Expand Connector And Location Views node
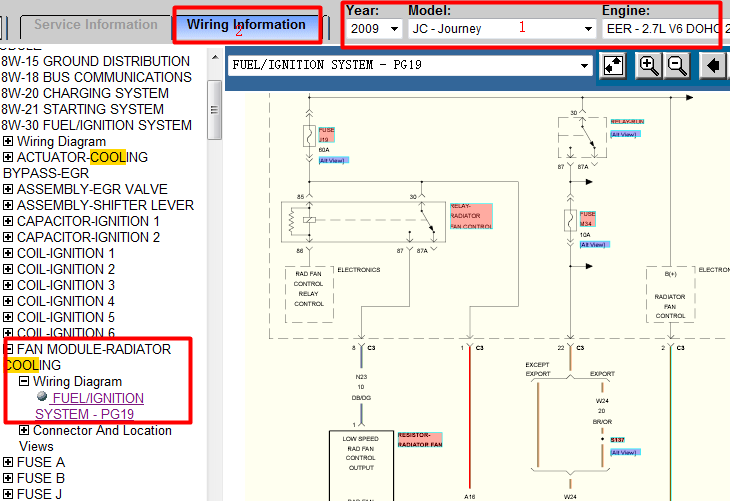730x501 pixels. (24, 430)
